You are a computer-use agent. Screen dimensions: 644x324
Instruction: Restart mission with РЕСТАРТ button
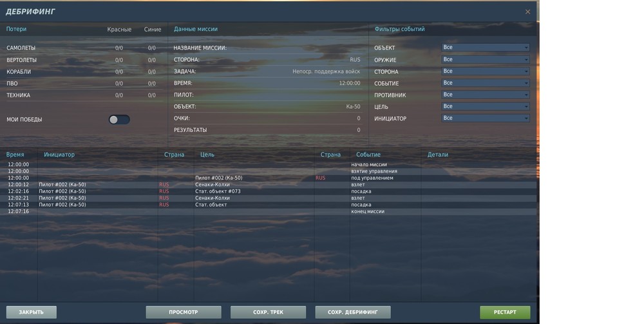pyautogui.click(x=505, y=312)
